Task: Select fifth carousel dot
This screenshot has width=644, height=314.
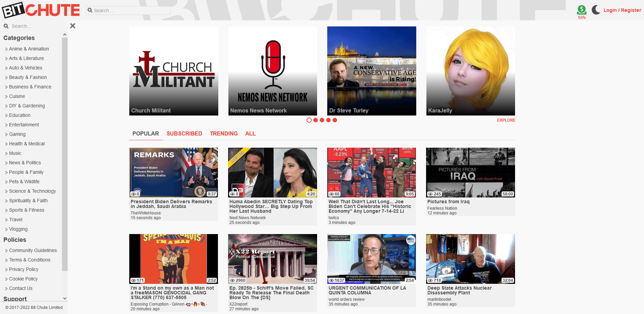Action: [335, 120]
